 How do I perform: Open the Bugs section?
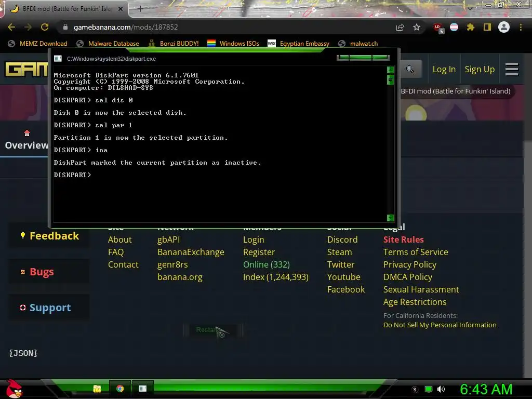pyautogui.click(x=49, y=272)
